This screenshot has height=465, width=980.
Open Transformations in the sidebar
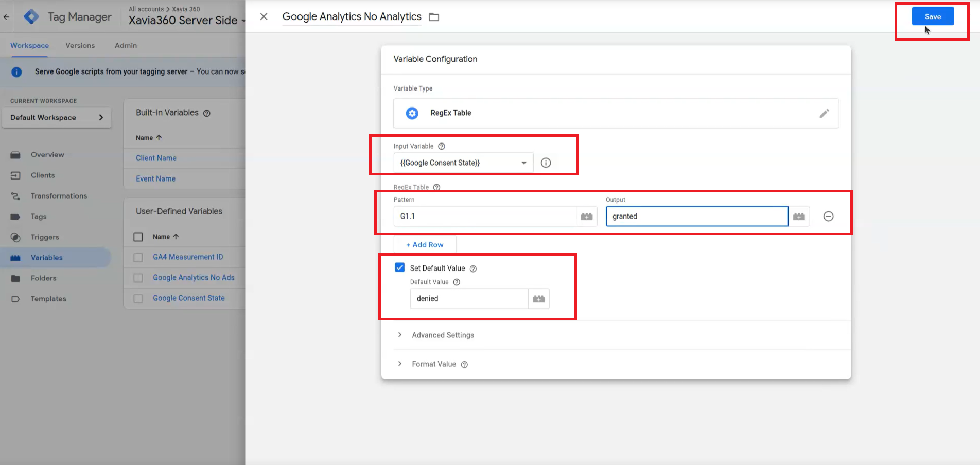[x=59, y=196]
